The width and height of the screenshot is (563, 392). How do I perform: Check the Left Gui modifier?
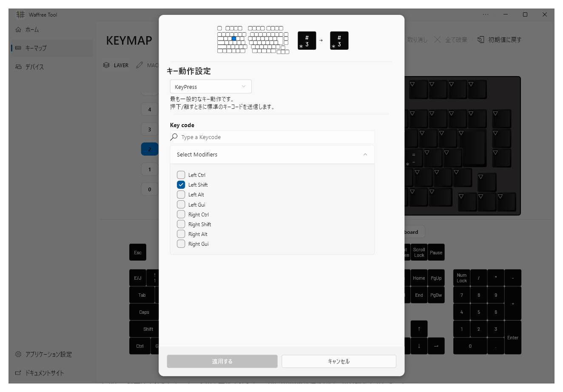click(181, 205)
